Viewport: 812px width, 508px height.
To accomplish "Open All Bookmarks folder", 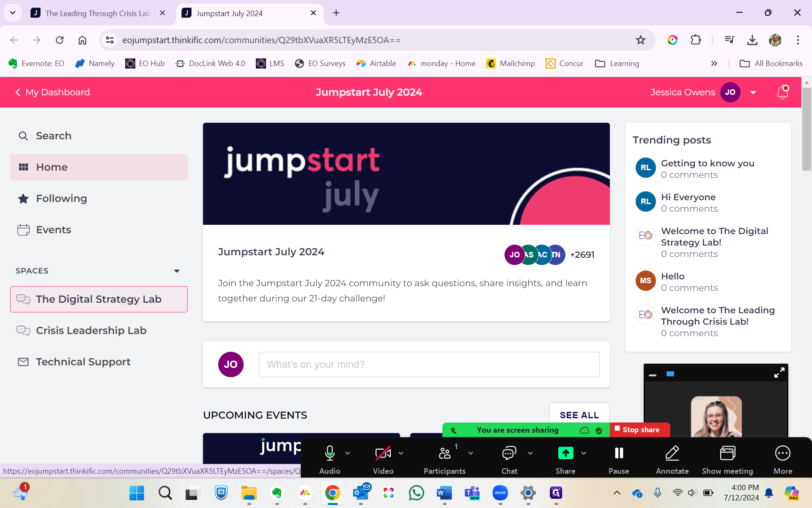I will tap(771, 63).
